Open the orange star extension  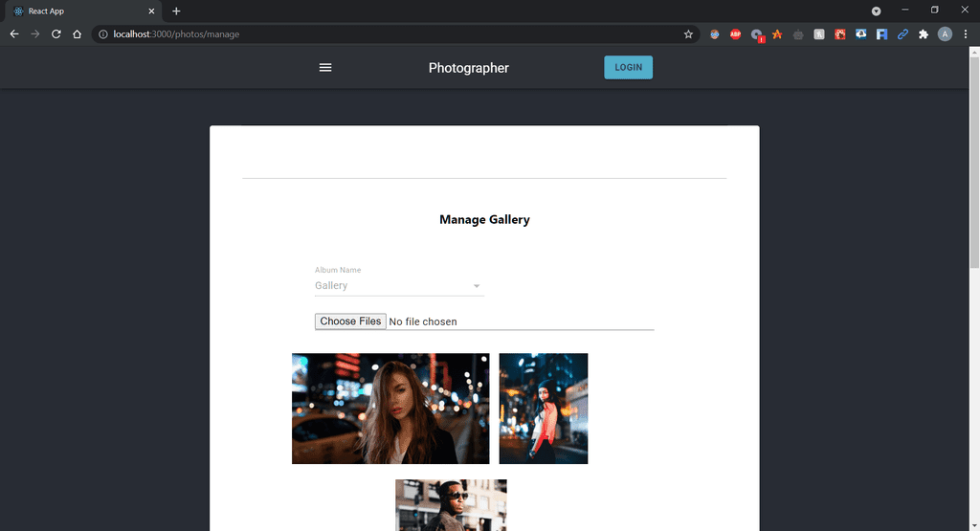[x=777, y=34]
